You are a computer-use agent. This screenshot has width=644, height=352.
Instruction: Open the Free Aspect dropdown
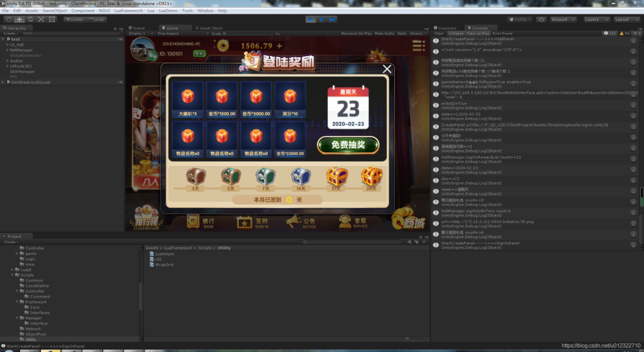pos(170,33)
